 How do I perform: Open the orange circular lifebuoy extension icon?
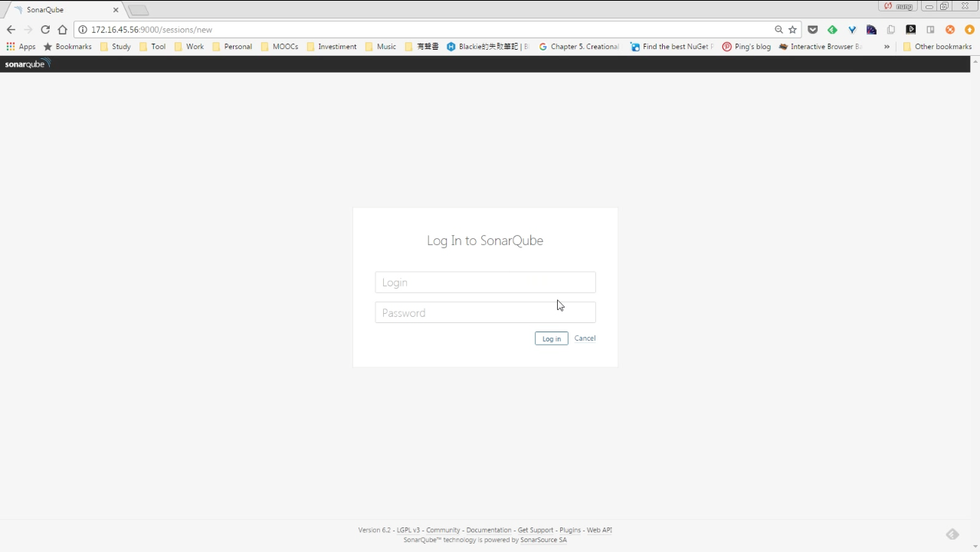pos(950,30)
